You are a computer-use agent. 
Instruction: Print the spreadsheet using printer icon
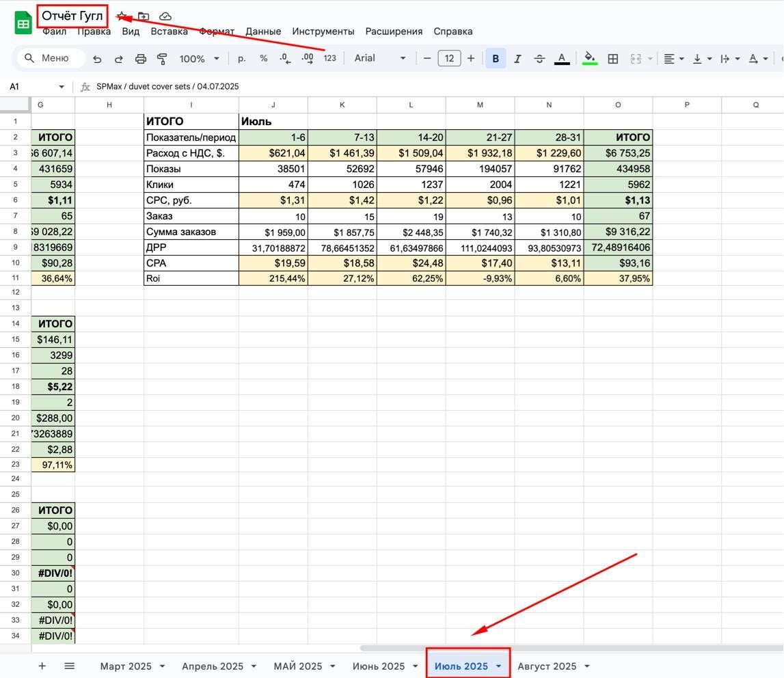pos(141,59)
